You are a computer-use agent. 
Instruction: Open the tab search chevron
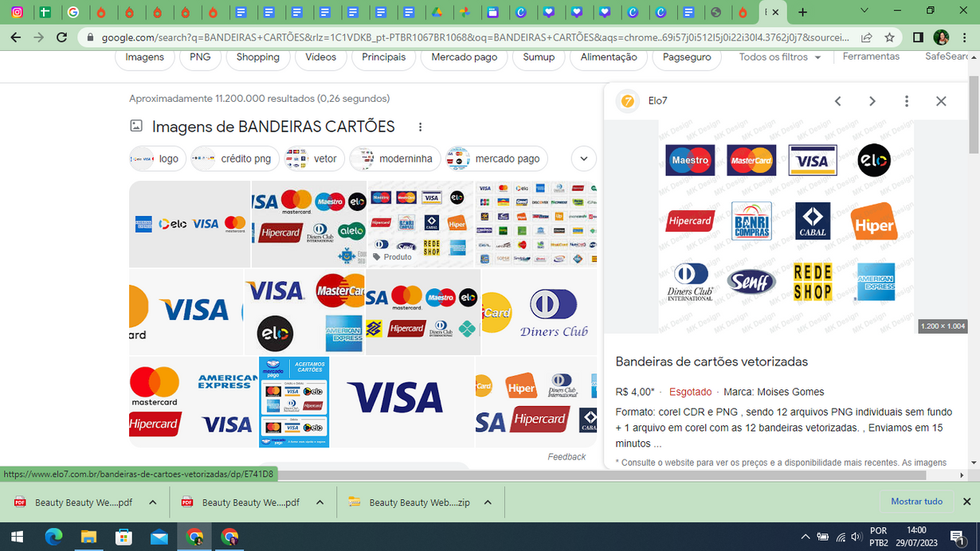pyautogui.click(x=864, y=11)
